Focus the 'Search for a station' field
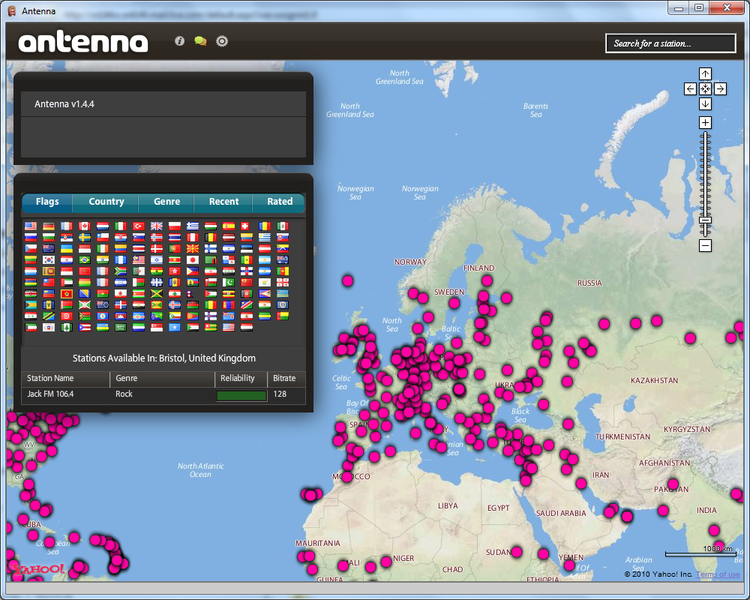This screenshot has height=600, width=750. [671, 44]
